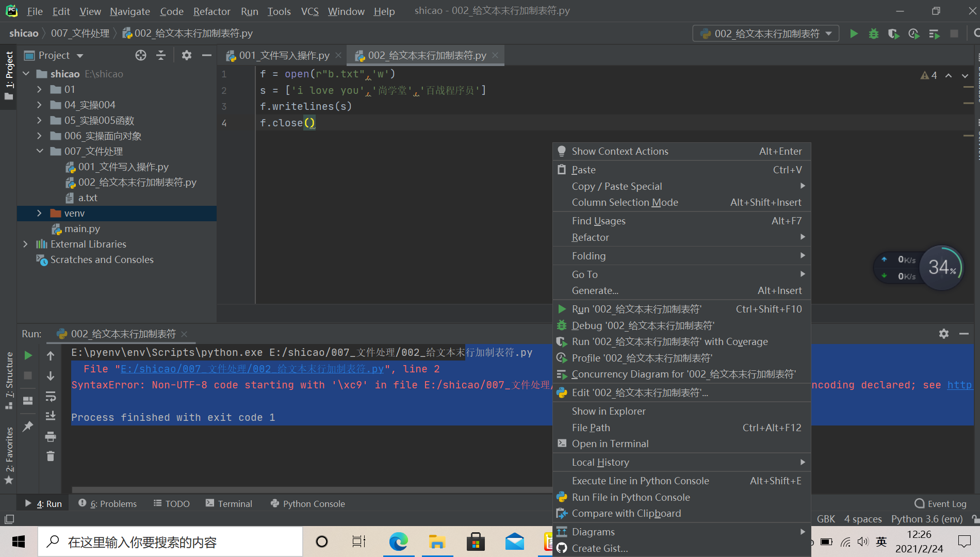Collapse the 007_文件处理 folder

point(40,151)
